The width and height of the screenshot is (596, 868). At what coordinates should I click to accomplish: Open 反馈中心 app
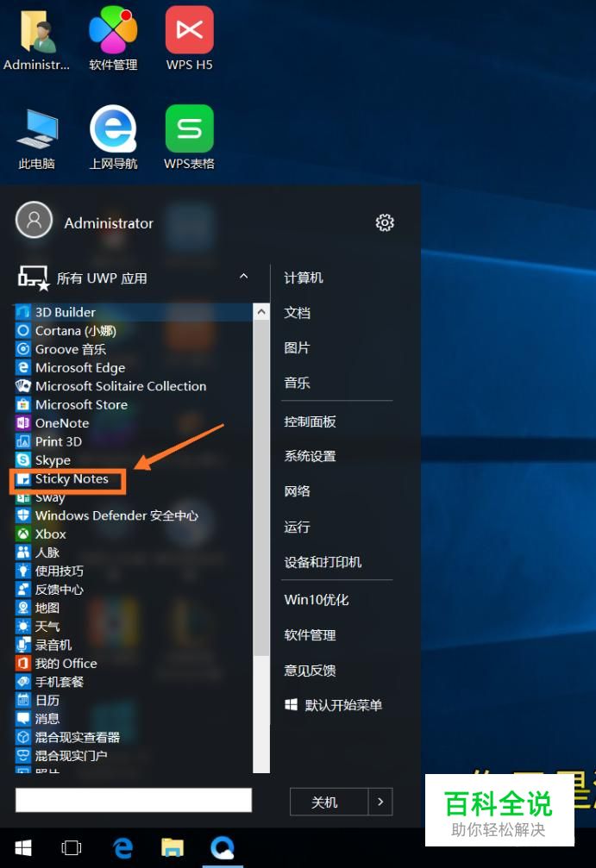tap(133, 590)
